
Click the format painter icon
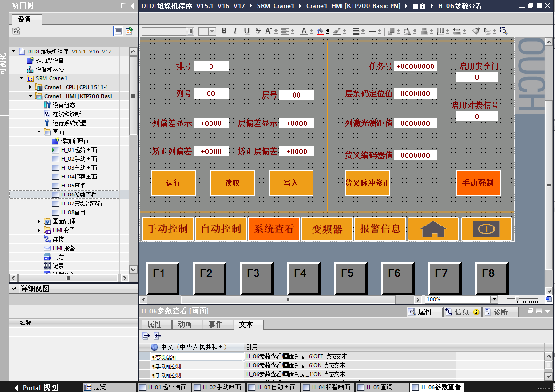[x=476, y=31]
